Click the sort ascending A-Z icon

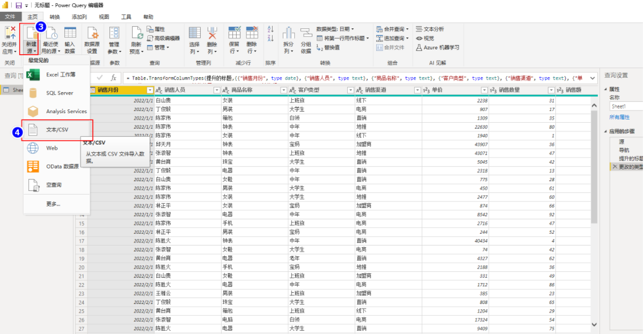tap(270, 29)
